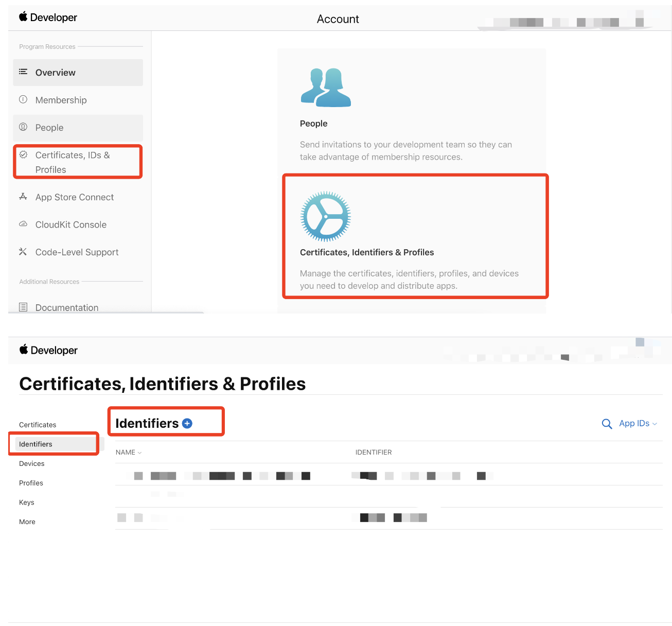Select Keys in left navigation
The image size is (672, 626).
point(27,502)
